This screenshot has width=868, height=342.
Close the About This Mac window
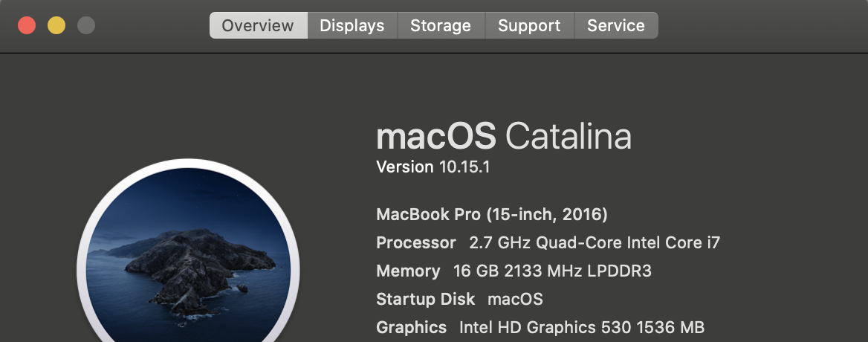[27, 25]
